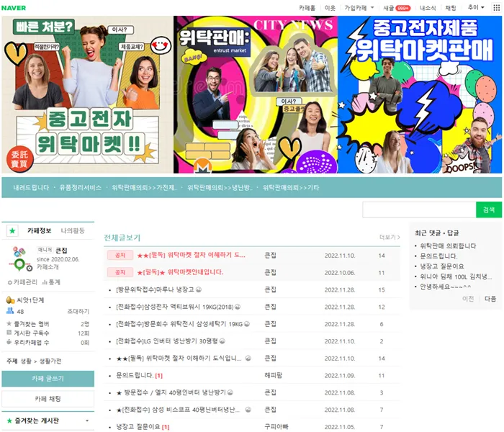Open recent comment 위탁판매 의뢰합니다
This screenshot has width=504, height=432.
[x=448, y=246]
